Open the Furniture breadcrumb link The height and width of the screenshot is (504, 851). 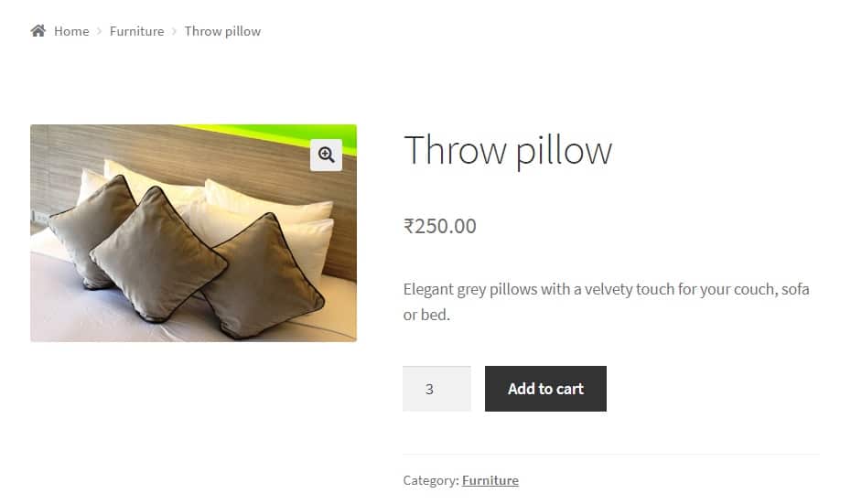(x=136, y=31)
